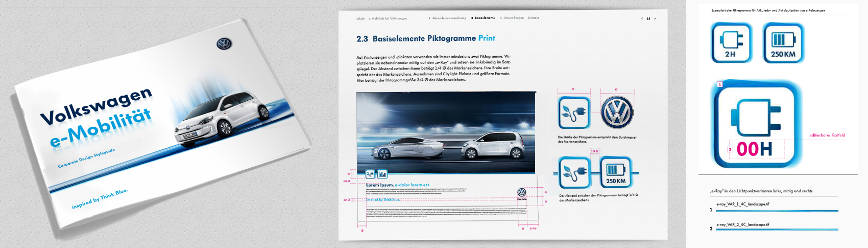
Task: Click the e-Ray blue gradient bar number 1
Action: [x=777, y=210]
